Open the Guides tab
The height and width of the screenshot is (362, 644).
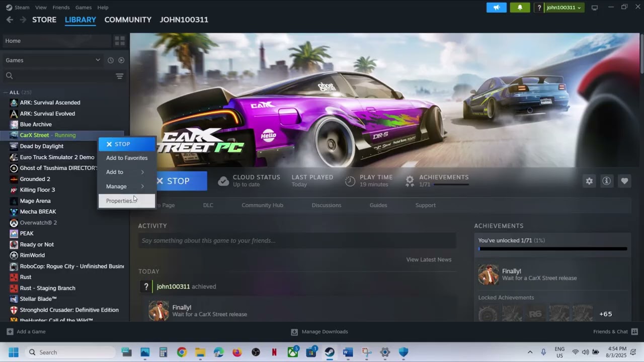[x=378, y=205]
